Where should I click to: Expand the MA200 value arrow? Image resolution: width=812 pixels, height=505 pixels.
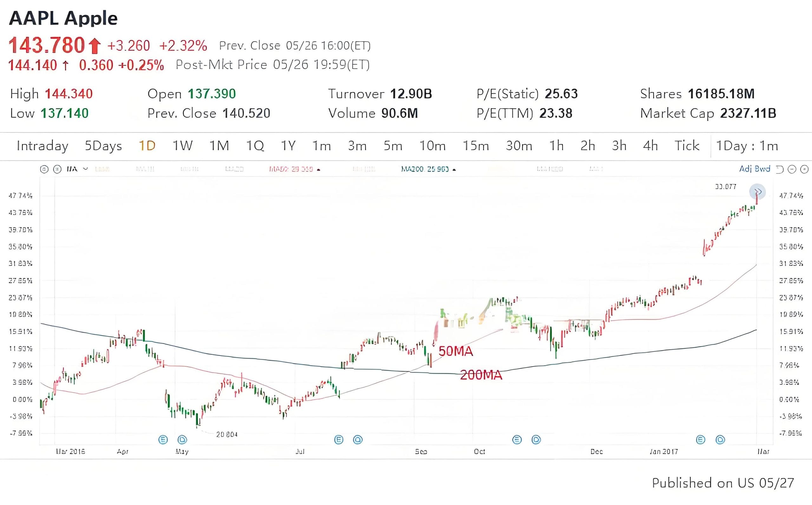tap(454, 170)
